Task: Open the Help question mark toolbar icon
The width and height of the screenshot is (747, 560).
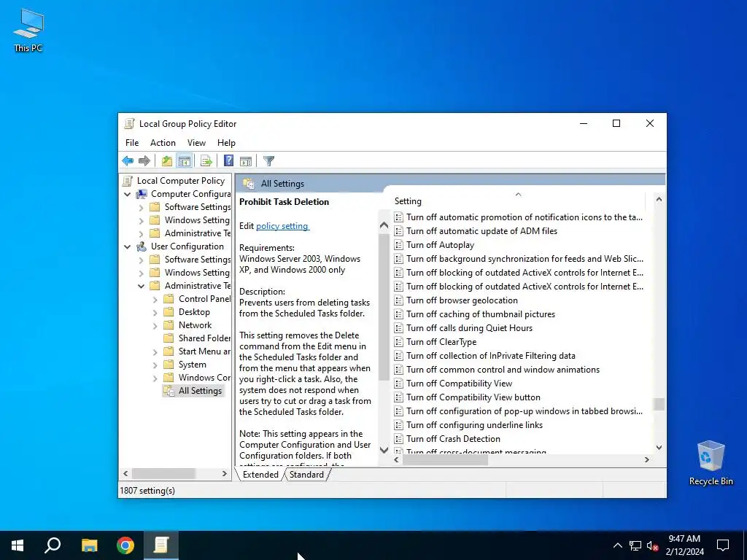Action: tap(228, 161)
